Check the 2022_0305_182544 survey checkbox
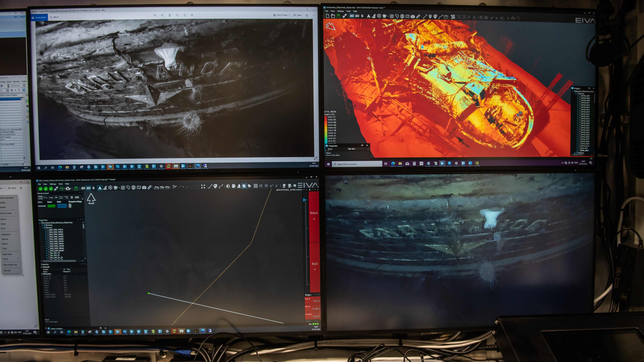Viewport: 644px width, 362px height. [48, 230]
